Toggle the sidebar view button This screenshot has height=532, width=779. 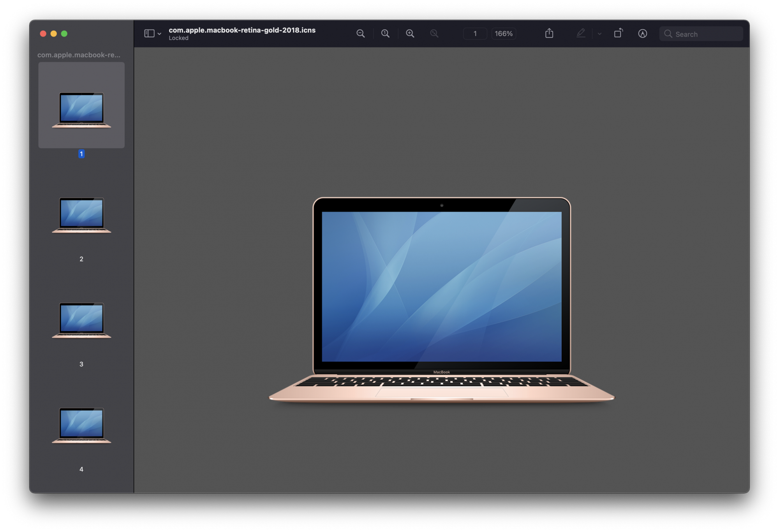(x=149, y=34)
